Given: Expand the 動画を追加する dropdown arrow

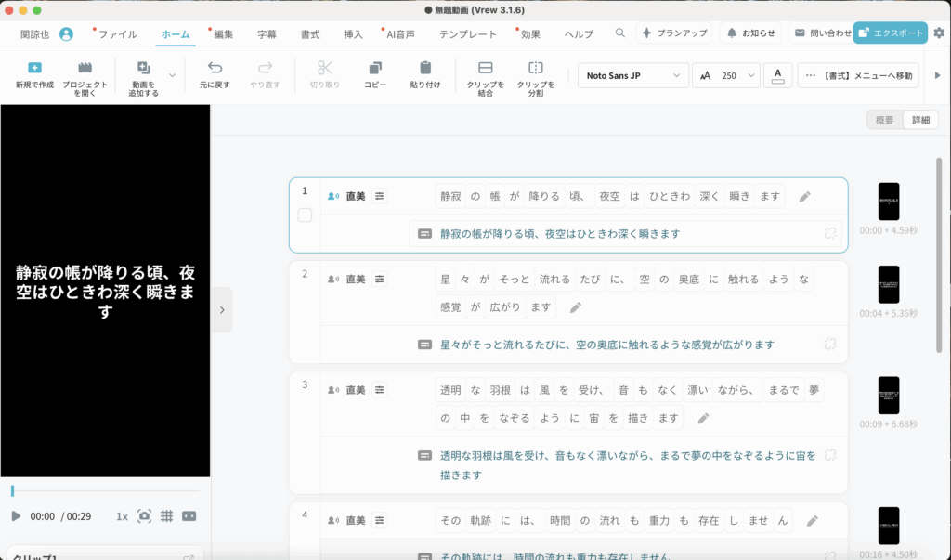Looking at the screenshot, I should point(172,76).
